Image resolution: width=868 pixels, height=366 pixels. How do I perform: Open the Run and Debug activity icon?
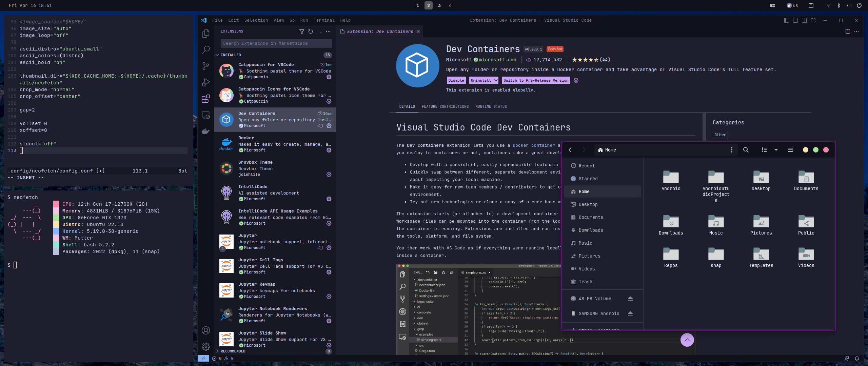point(205,82)
